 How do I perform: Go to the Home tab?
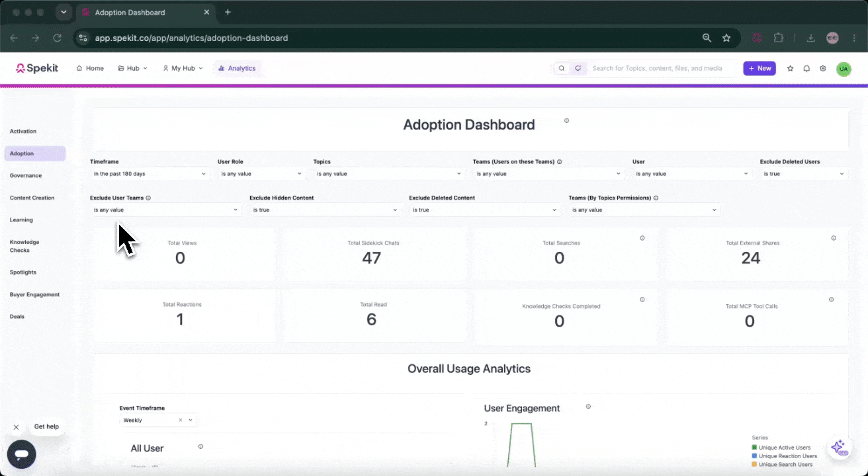coord(90,68)
